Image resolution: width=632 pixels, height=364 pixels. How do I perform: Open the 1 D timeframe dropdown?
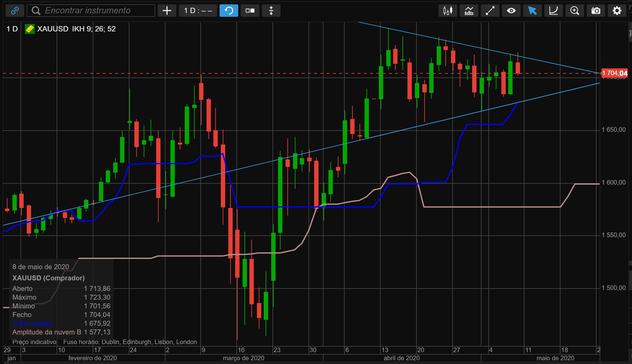click(x=198, y=11)
